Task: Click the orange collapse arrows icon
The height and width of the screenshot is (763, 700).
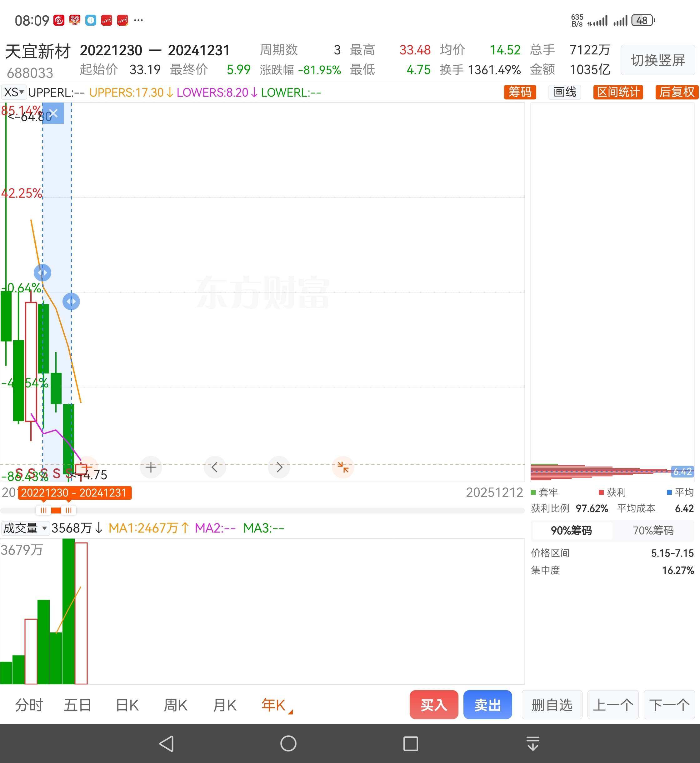Action: tap(343, 467)
